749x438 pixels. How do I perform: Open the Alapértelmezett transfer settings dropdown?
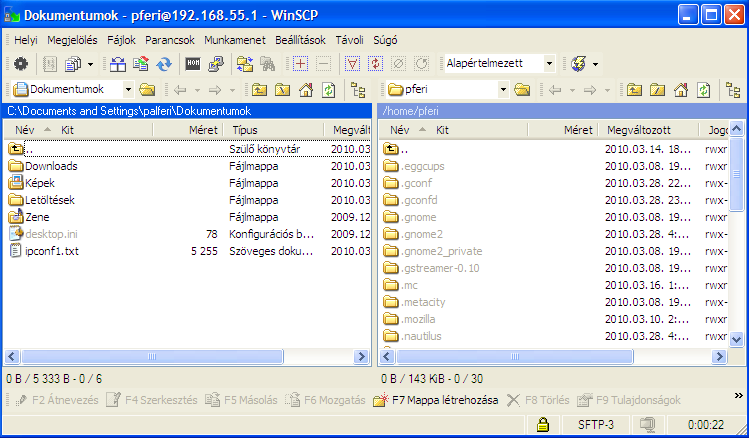point(549,64)
